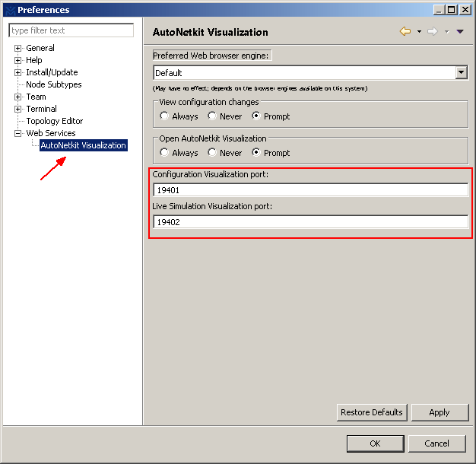Minimize the Preferences window
Viewport: 476px width, 464px height.
[x=439, y=10]
